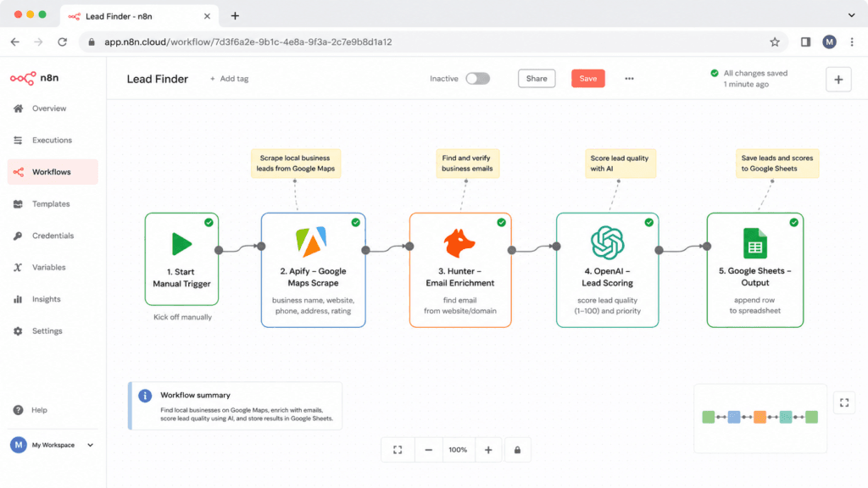
Task: Open the Chrome three-dot menu
Action: 852,42
